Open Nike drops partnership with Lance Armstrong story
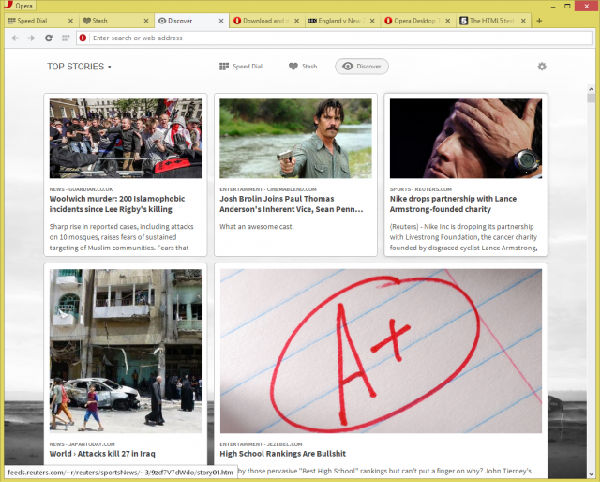 click(x=465, y=204)
